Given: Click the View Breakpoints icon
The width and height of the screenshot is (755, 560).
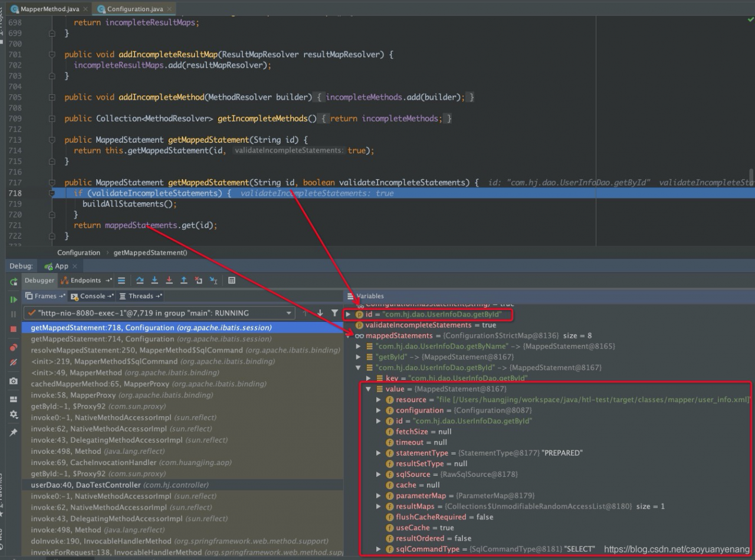Looking at the screenshot, I should [x=14, y=348].
